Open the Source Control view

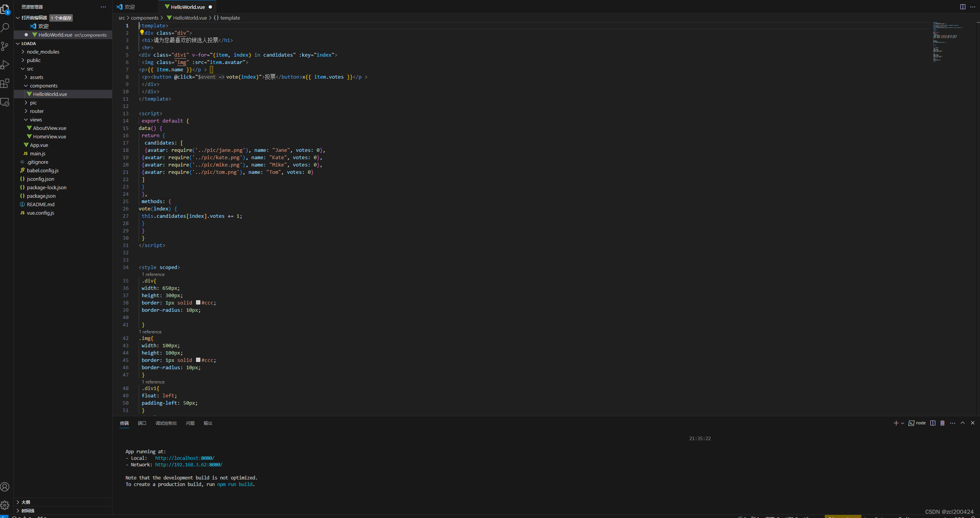click(5, 46)
